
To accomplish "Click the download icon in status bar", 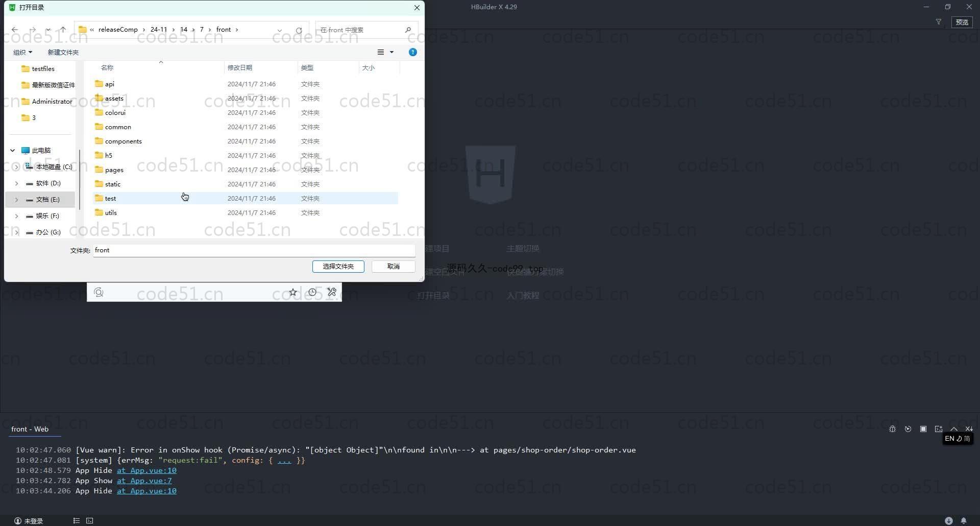I will tap(948, 520).
